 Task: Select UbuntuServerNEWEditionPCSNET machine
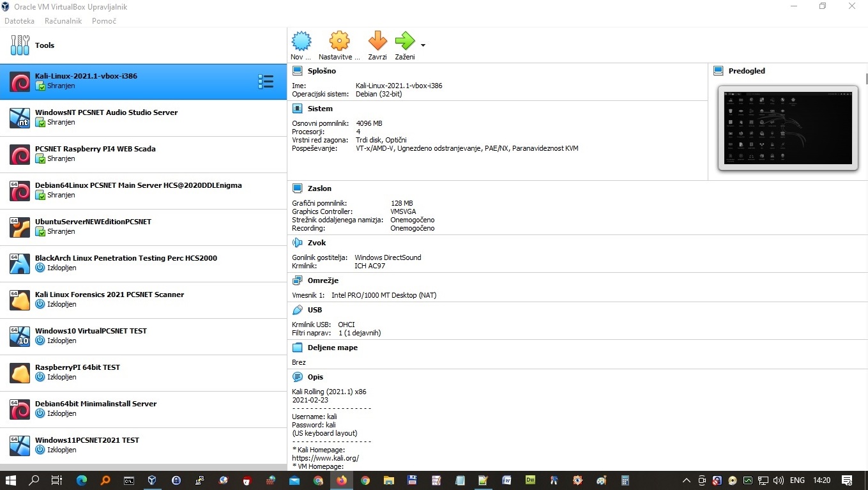(x=143, y=227)
